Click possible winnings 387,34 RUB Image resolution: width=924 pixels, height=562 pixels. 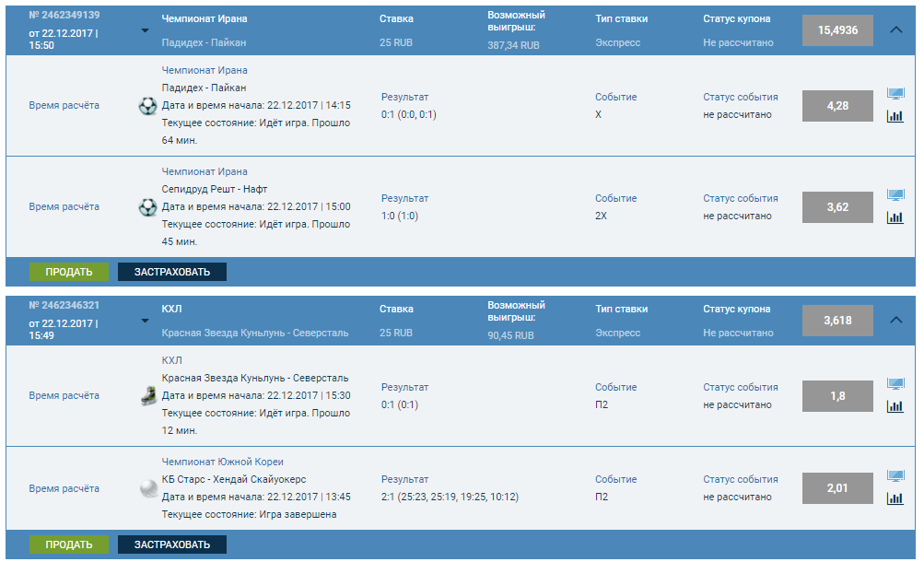513,45
